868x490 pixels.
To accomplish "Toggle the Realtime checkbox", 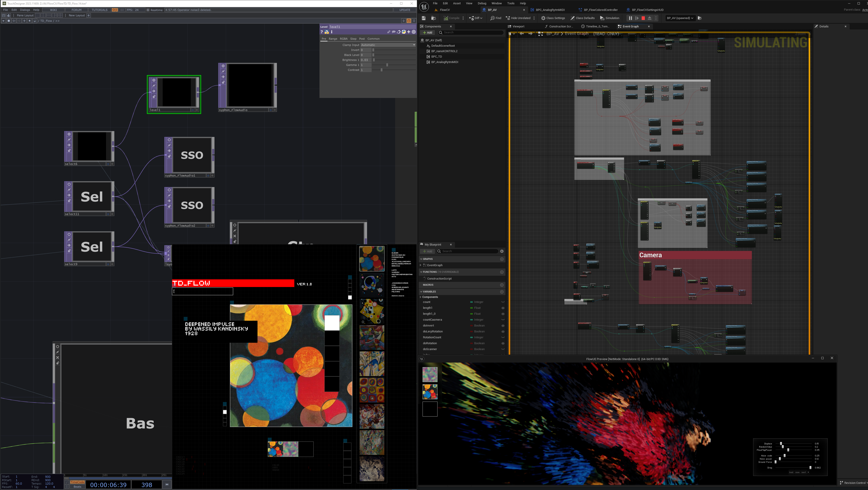I will [148, 10].
